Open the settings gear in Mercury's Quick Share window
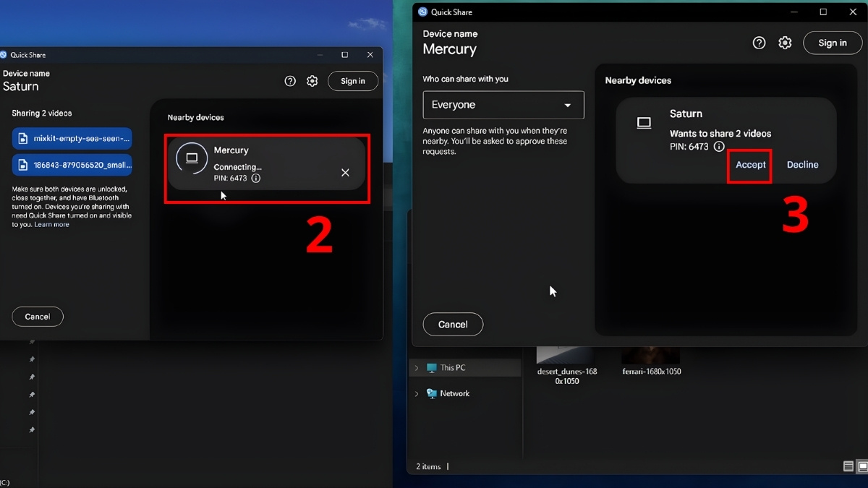This screenshot has width=868, height=488. coord(785,43)
